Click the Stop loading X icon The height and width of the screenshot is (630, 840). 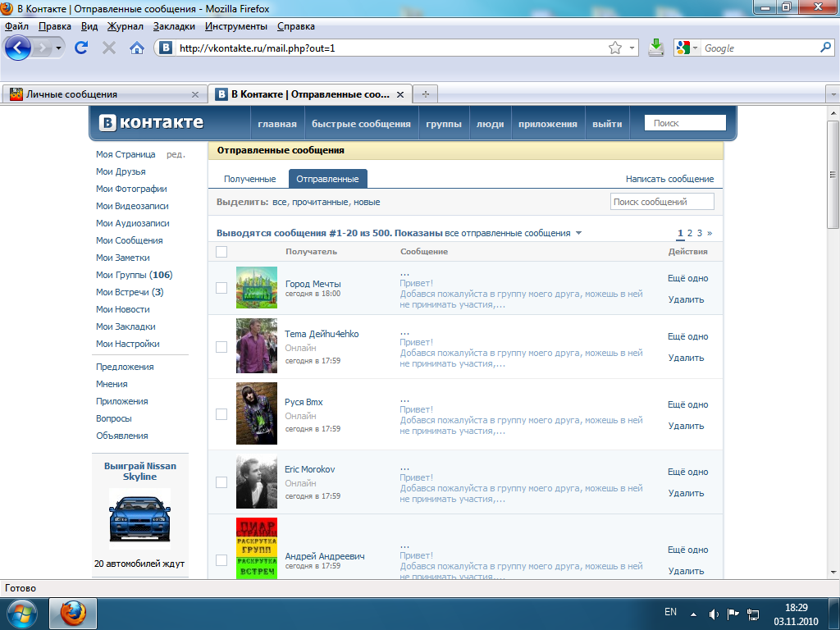tap(109, 48)
